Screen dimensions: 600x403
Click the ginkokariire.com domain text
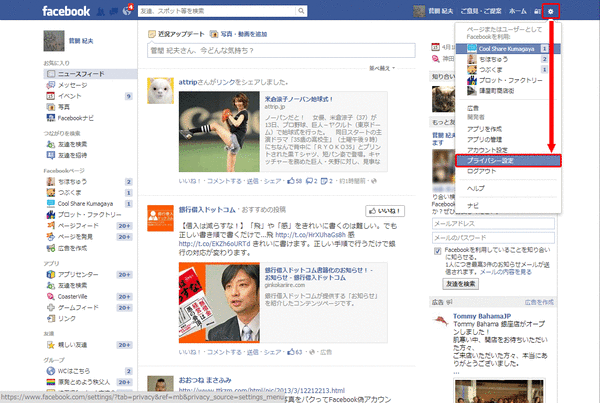click(x=285, y=285)
